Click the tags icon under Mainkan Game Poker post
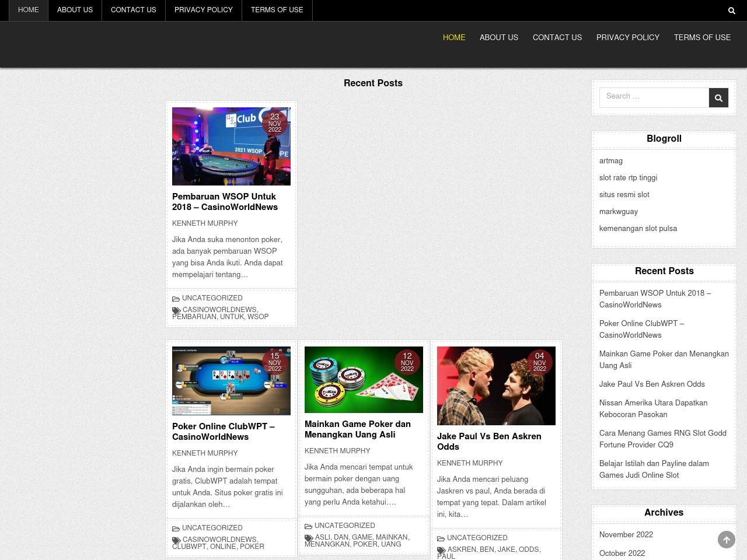Screen dimensions: 747x560 tap(309, 538)
